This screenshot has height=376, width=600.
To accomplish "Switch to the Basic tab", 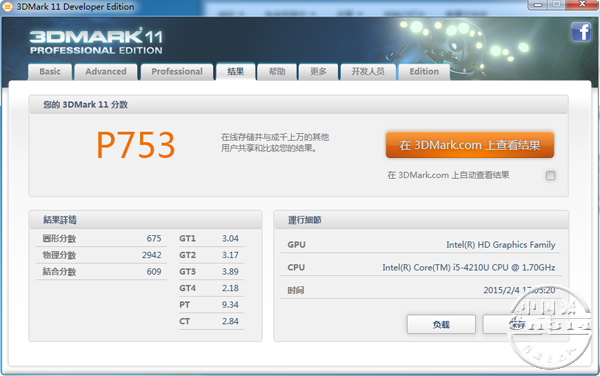I will coord(50,72).
